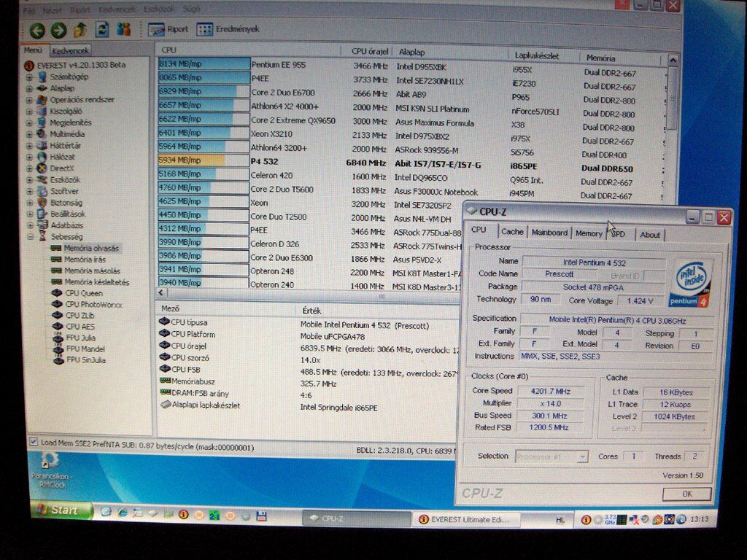Switch to EVEREST Ultimate Edition taskbar button
Image resolution: width=747 pixels, height=560 pixels.
[465, 519]
